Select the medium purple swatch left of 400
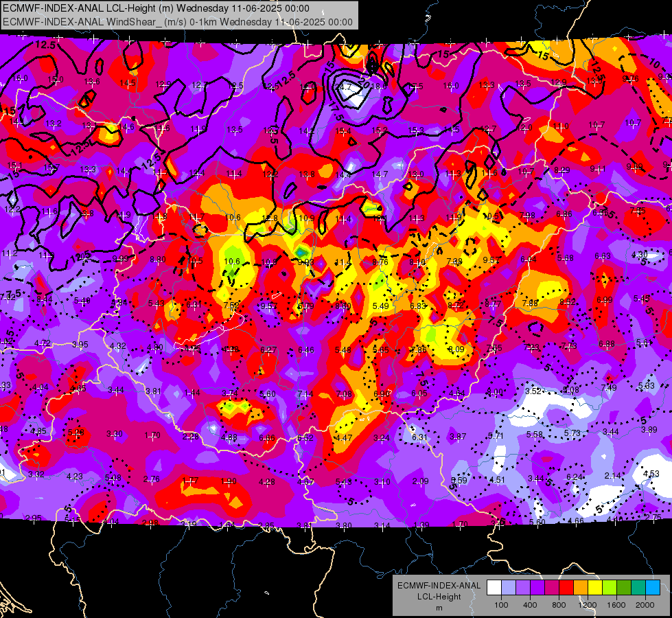 coord(523,587)
